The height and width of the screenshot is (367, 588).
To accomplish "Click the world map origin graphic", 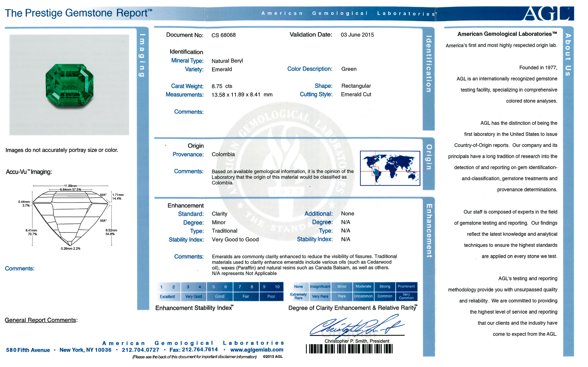I will pos(390,168).
